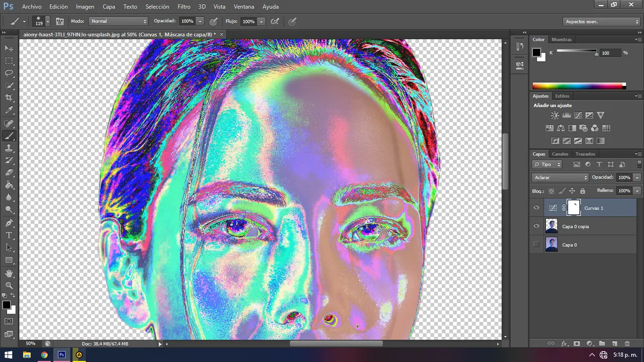The width and height of the screenshot is (644, 362).
Task: Toggle lock image pixels
Action: tap(562, 191)
